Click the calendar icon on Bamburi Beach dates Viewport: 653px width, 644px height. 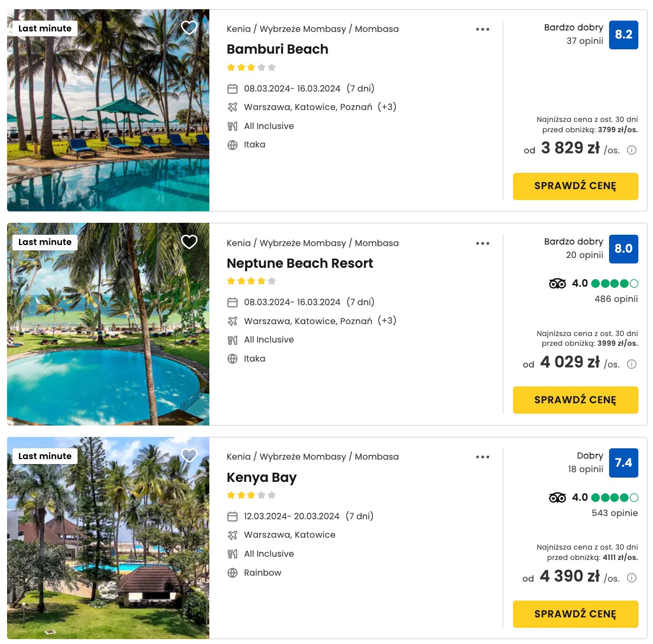coord(233,89)
